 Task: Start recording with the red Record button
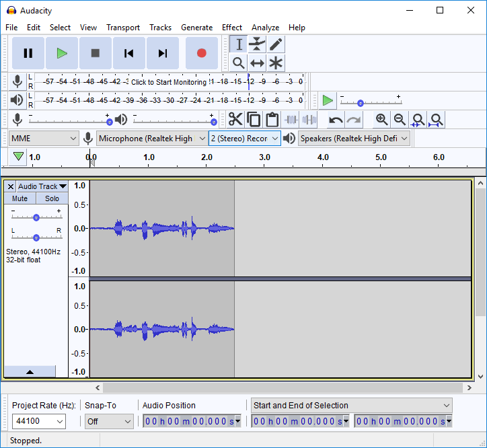click(x=202, y=53)
